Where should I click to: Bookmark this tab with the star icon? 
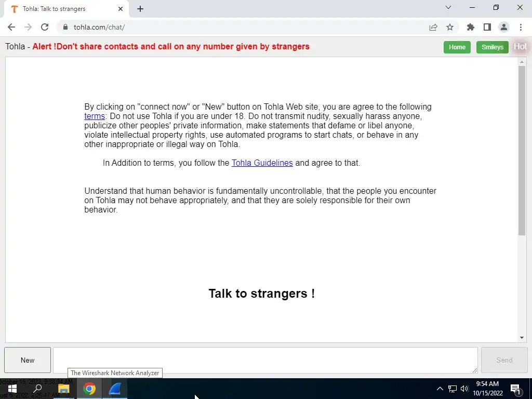(450, 27)
